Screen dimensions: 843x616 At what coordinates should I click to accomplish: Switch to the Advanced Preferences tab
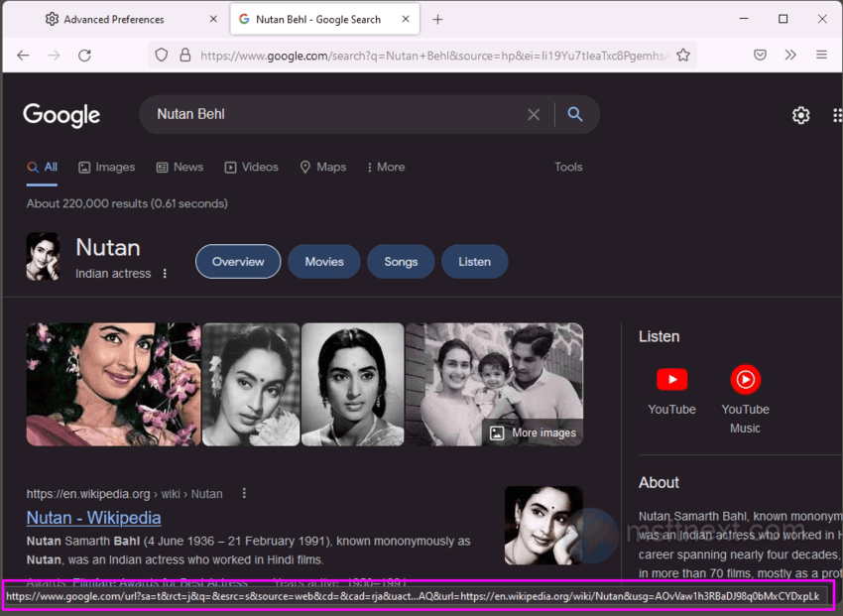pyautogui.click(x=116, y=20)
